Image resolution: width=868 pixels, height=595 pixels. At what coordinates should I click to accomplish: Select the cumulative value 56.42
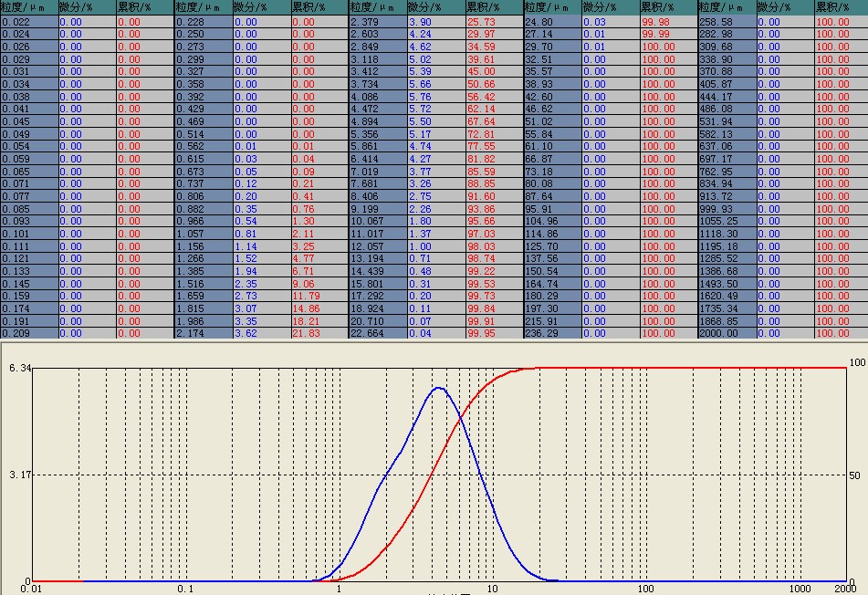[481, 97]
